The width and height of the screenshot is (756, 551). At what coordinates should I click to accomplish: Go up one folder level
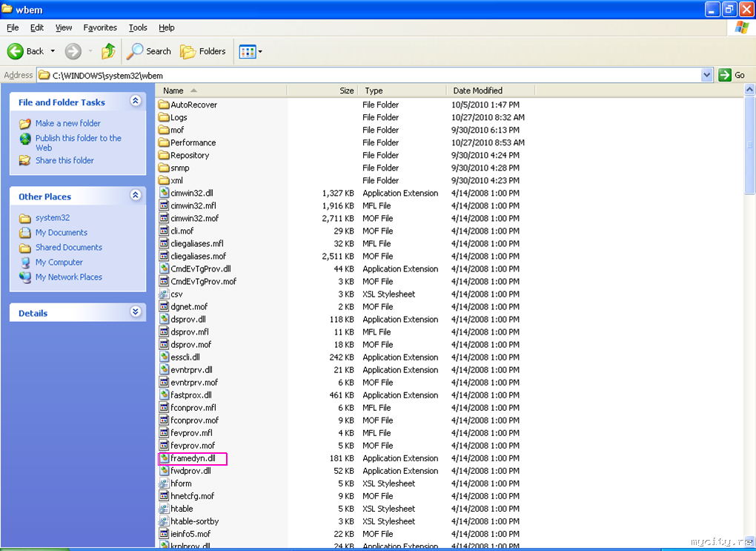(x=108, y=51)
